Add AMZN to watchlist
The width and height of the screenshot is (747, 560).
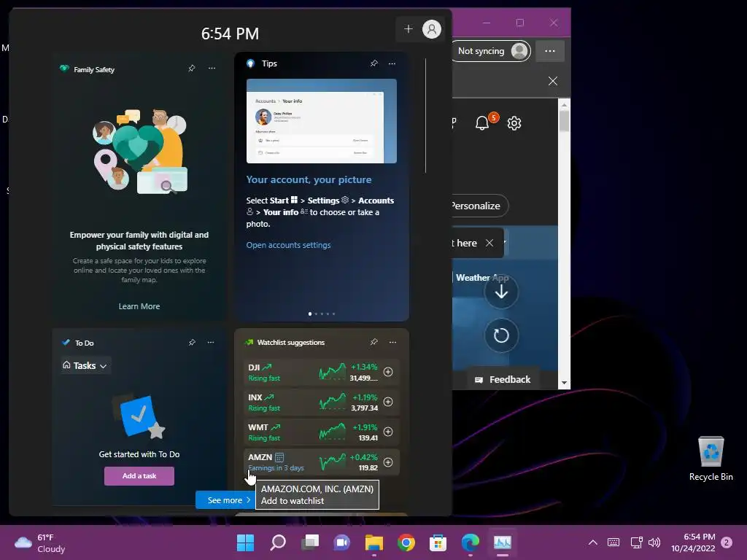pos(388,462)
